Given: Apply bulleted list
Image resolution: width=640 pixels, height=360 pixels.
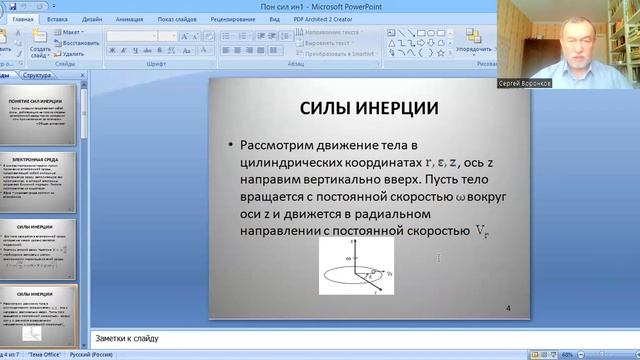Looking at the screenshot, I should 227,36.
